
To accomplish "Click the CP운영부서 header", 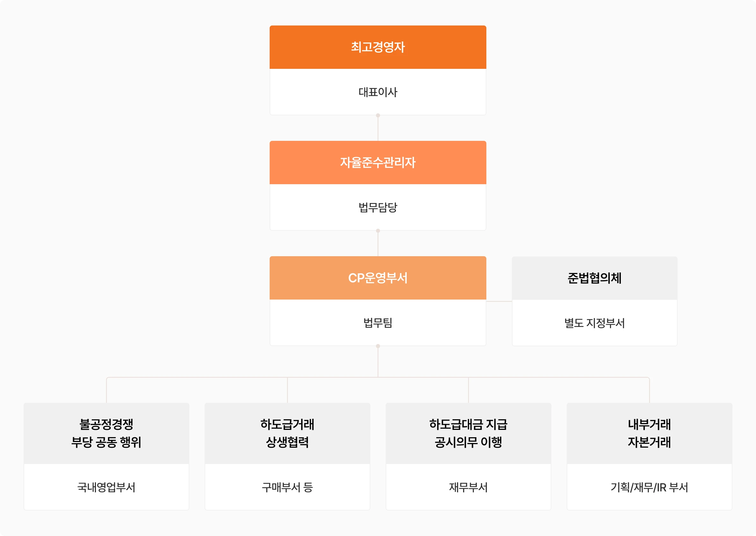I will coord(378,278).
